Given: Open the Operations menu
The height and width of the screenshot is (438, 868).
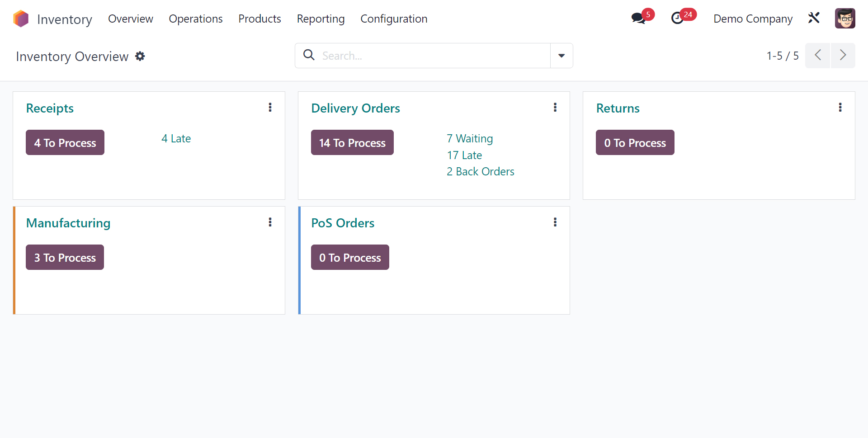Looking at the screenshot, I should coord(195,19).
